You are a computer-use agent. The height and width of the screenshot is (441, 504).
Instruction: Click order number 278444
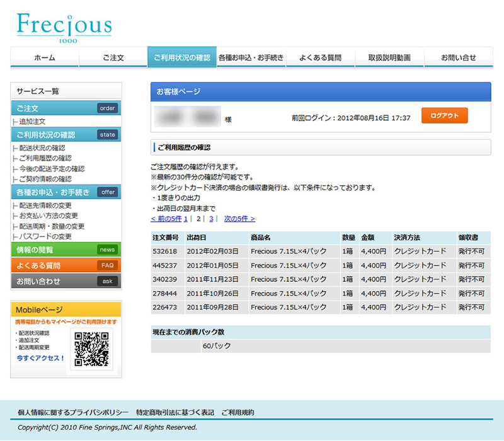point(164,294)
